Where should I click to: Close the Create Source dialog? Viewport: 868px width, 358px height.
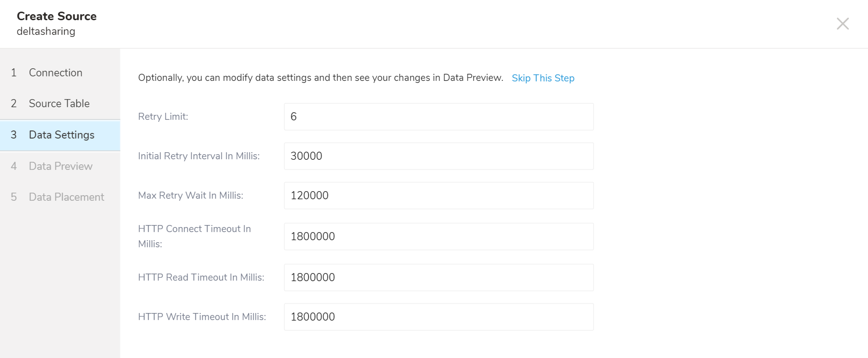(842, 24)
